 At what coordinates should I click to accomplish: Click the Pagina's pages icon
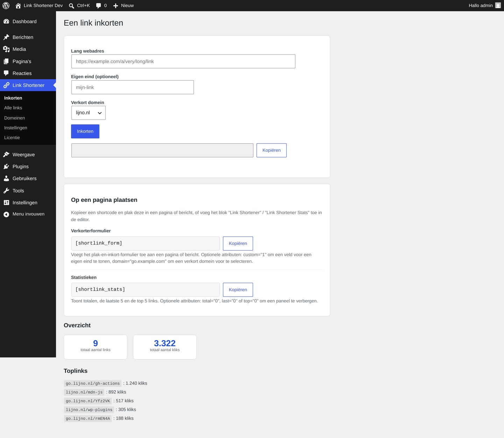point(6,61)
